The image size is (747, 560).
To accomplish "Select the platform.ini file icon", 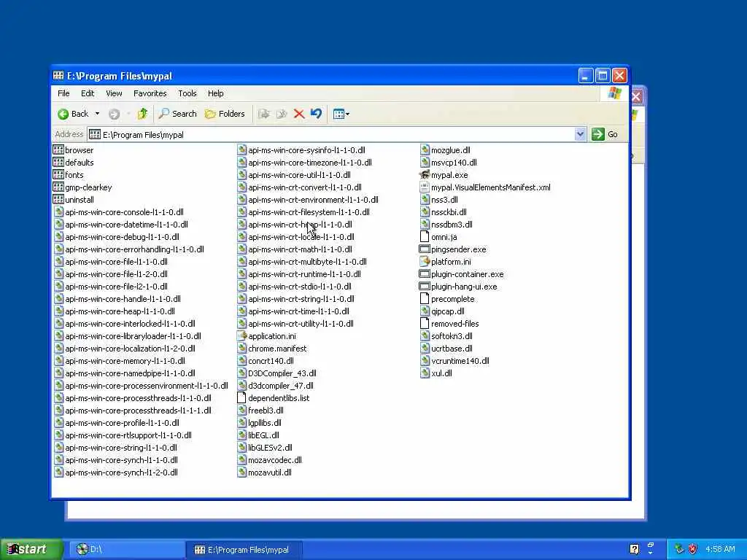I will [x=425, y=262].
